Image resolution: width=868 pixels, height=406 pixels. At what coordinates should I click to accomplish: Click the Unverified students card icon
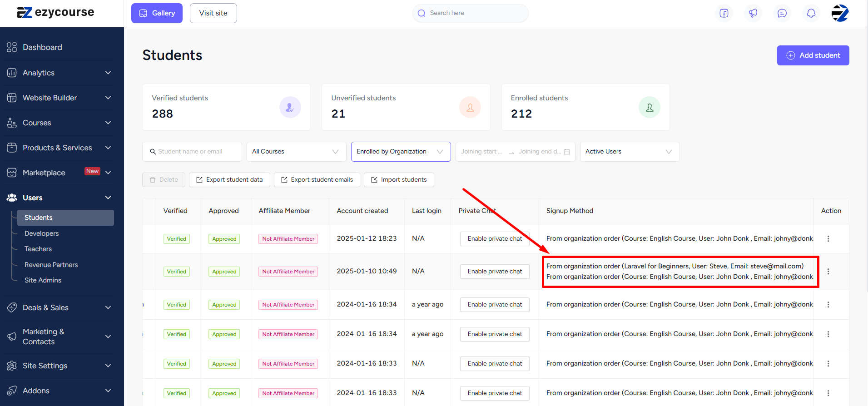coord(470,107)
